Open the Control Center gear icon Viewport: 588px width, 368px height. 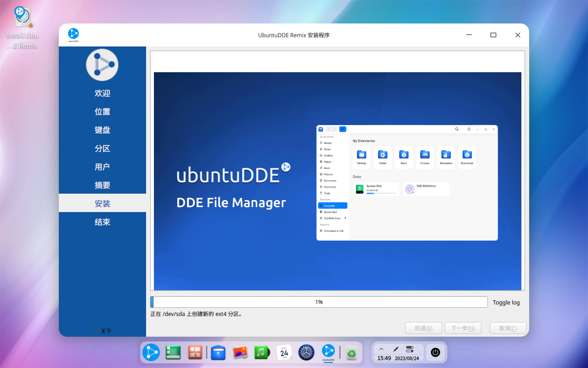pyautogui.click(x=306, y=352)
